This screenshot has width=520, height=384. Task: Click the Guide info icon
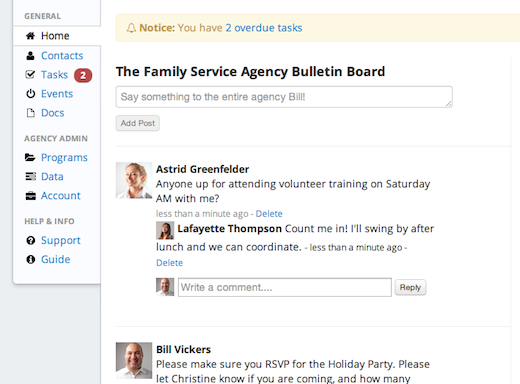pyautogui.click(x=30, y=259)
